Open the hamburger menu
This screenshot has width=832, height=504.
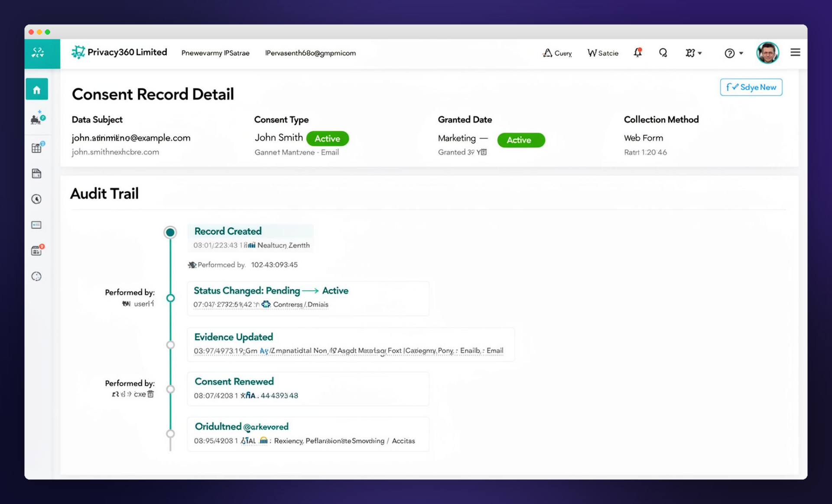(x=795, y=52)
